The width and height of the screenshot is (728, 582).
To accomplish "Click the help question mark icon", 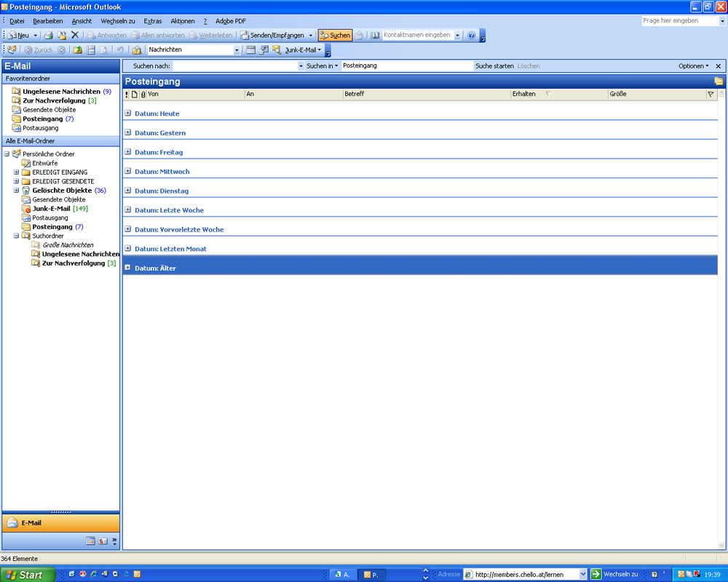I will click(x=471, y=35).
